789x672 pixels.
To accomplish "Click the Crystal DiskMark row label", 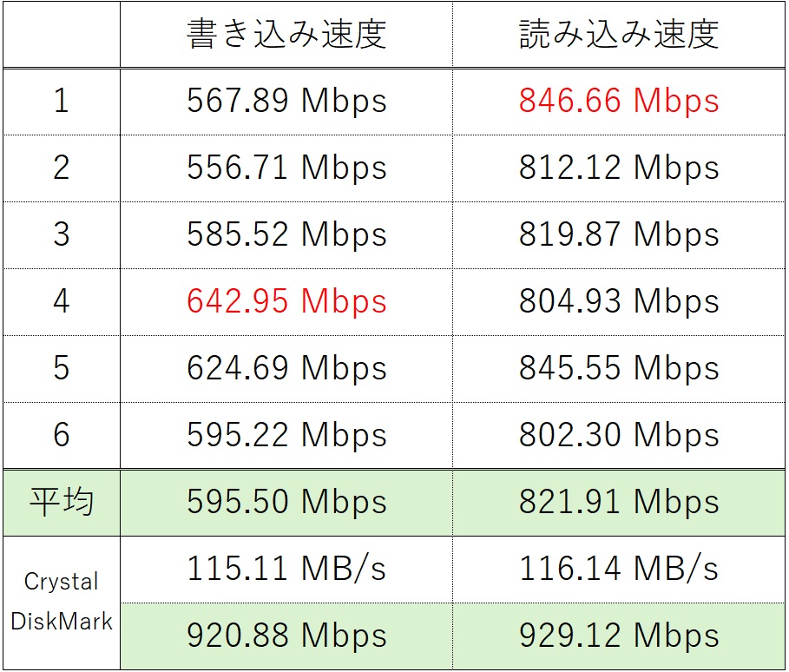I will [61, 602].
